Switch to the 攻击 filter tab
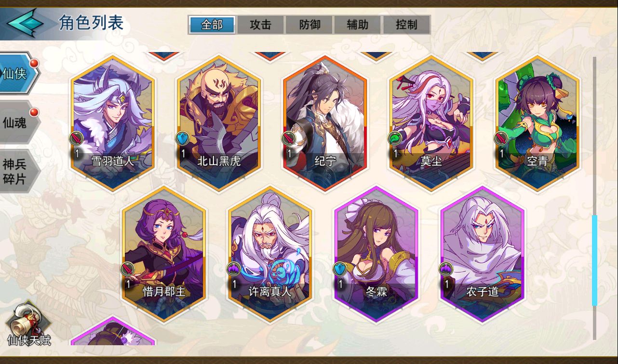The height and width of the screenshot is (364, 618). 261,25
